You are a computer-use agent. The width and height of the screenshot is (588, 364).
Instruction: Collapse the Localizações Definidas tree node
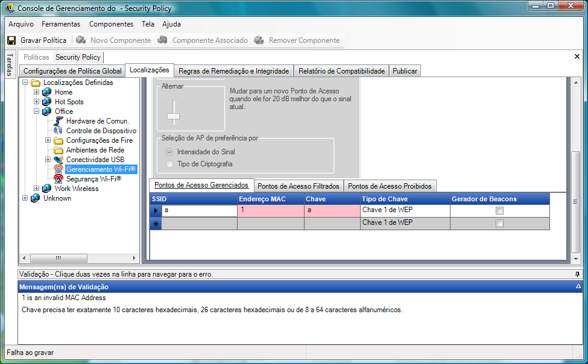point(25,83)
